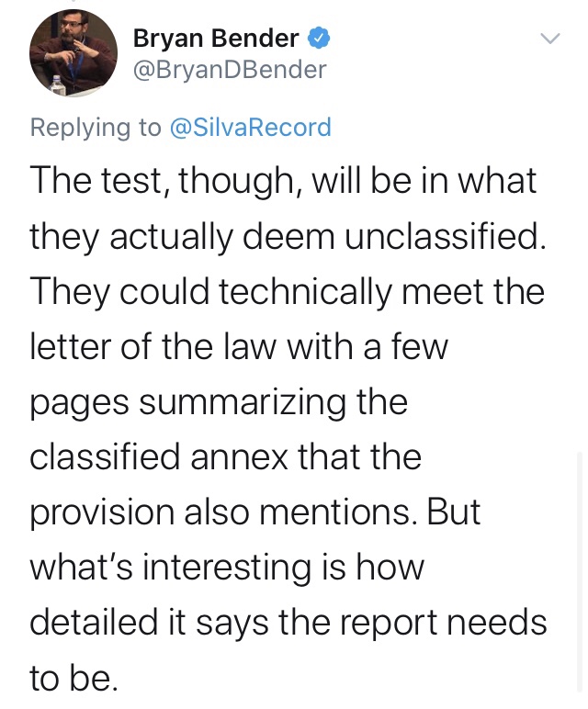Click the scrollbar on the right edge
The width and height of the screenshot is (588, 709).
coord(579,569)
